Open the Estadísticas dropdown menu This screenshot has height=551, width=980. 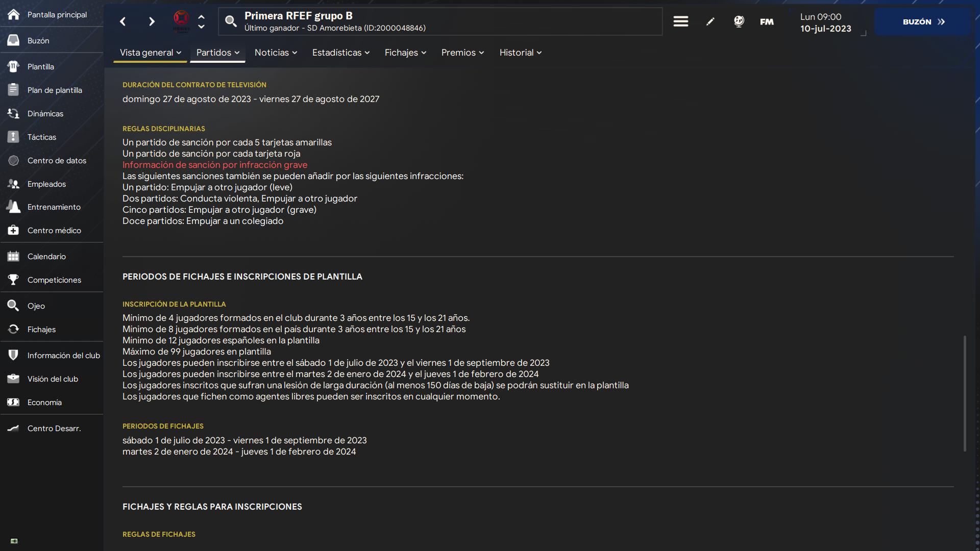pos(341,53)
